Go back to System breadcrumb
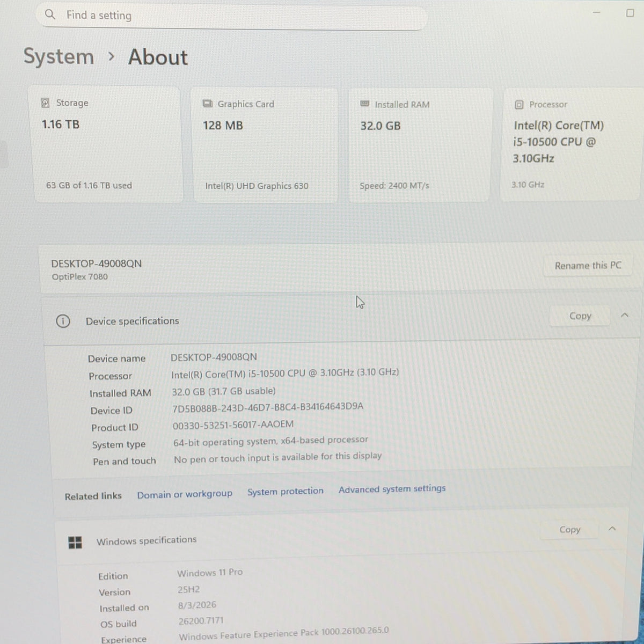 click(x=58, y=57)
